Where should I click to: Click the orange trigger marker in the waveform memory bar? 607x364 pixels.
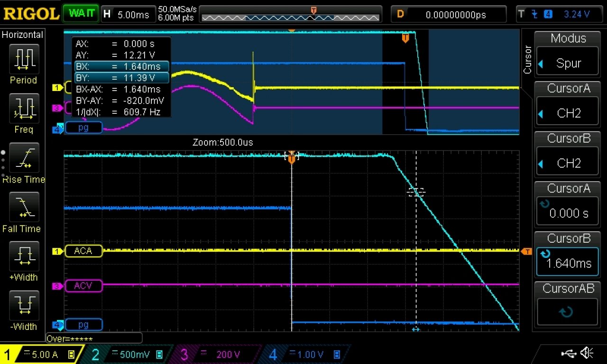click(x=313, y=10)
